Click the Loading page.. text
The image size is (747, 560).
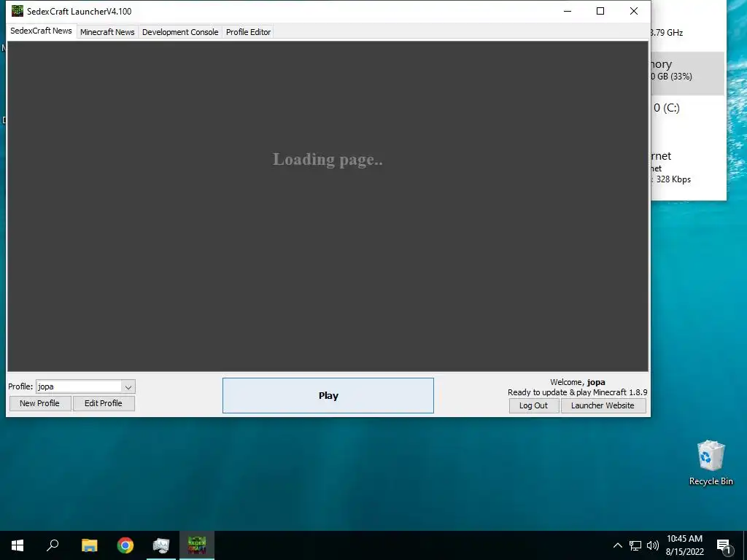pyautogui.click(x=328, y=160)
